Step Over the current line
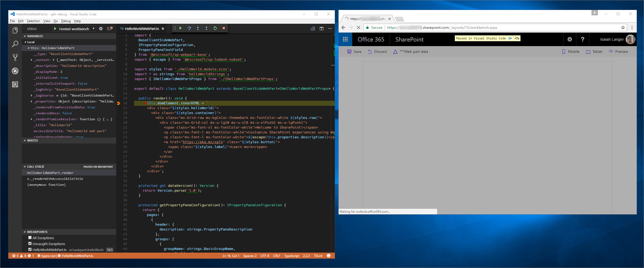Image resolution: width=644 pixels, height=268 pixels. click(x=189, y=28)
